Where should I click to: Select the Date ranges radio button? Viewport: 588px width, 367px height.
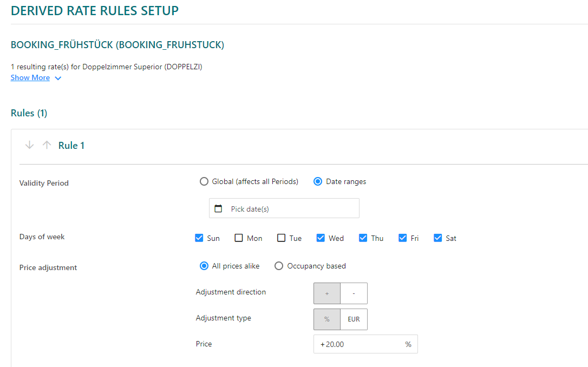pyautogui.click(x=318, y=182)
